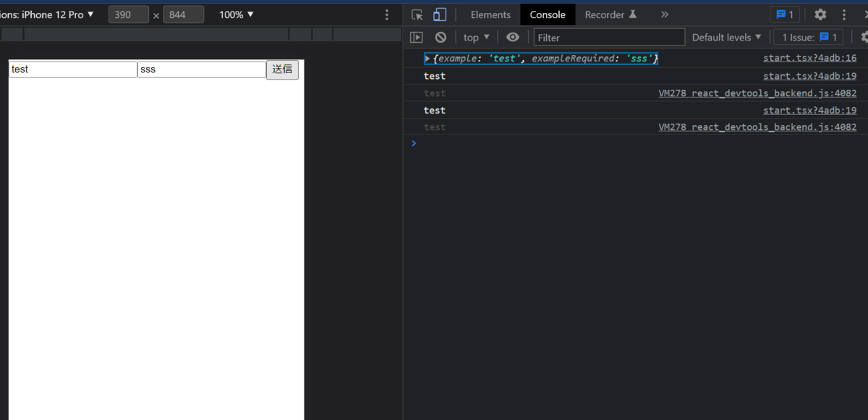The image size is (868, 420).
Task: Select the inspect element picker icon
Action: pyautogui.click(x=417, y=14)
